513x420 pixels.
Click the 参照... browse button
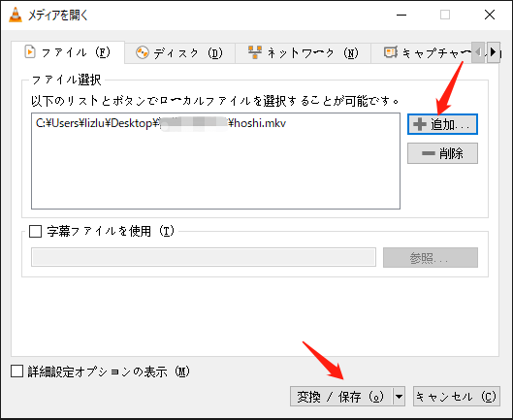(x=431, y=258)
